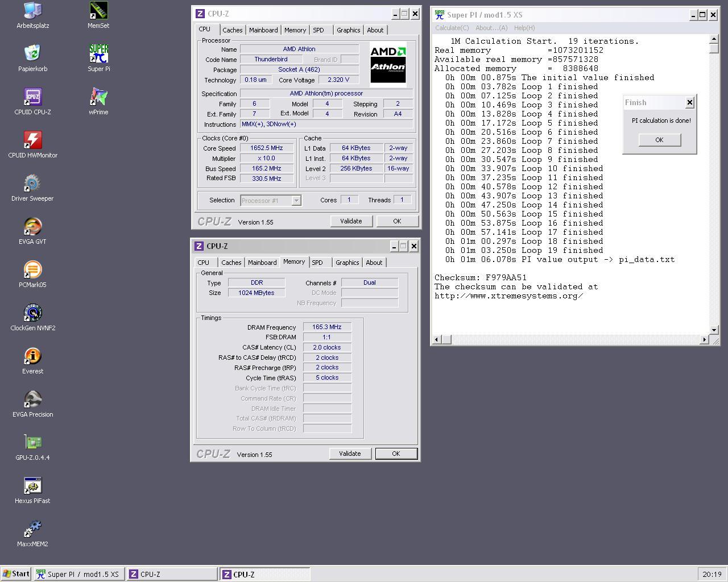The height and width of the screenshot is (582, 728).
Task: Click the Code Name field Thunderbird
Action: 271,59
